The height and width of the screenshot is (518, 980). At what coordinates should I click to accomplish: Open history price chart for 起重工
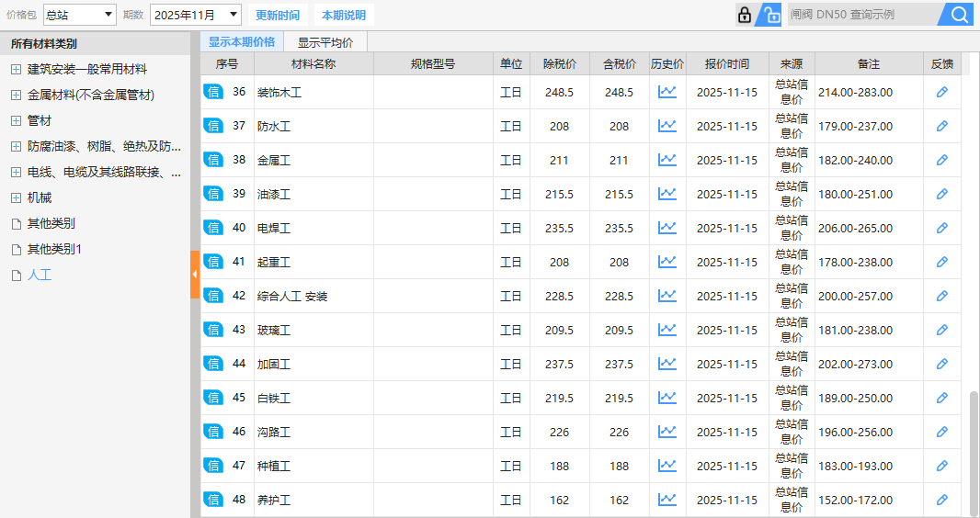(x=667, y=262)
